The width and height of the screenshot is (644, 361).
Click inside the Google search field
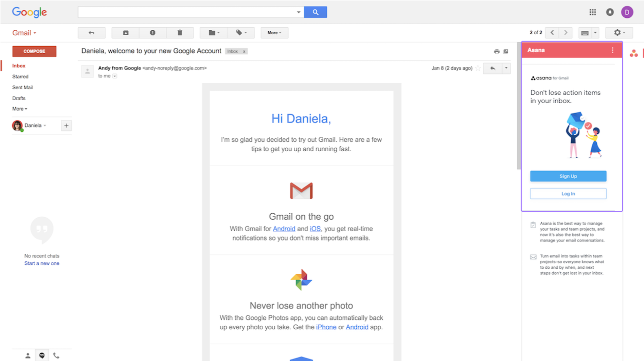[x=187, y=12]
